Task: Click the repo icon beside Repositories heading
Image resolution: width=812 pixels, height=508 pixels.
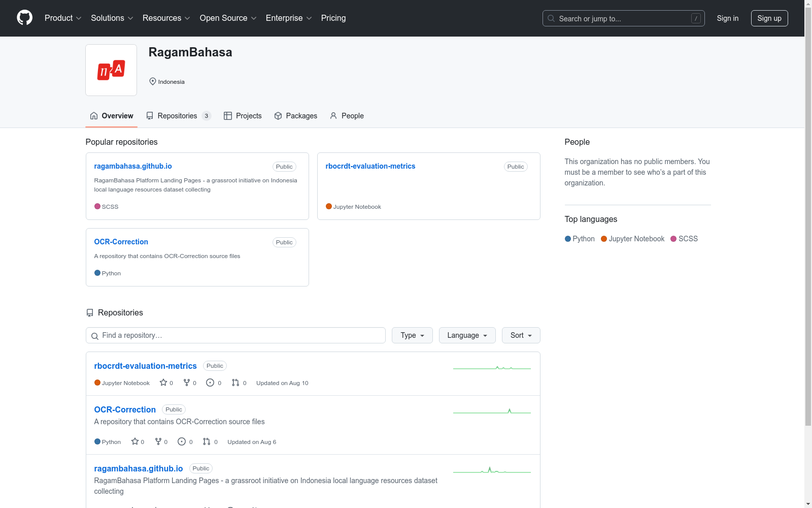Action: (90, 313)
